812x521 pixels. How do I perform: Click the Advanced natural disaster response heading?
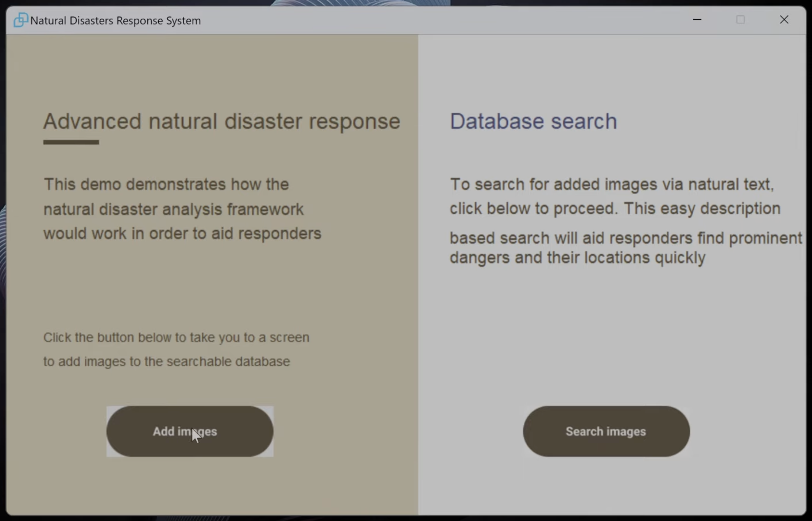point(221,121)
